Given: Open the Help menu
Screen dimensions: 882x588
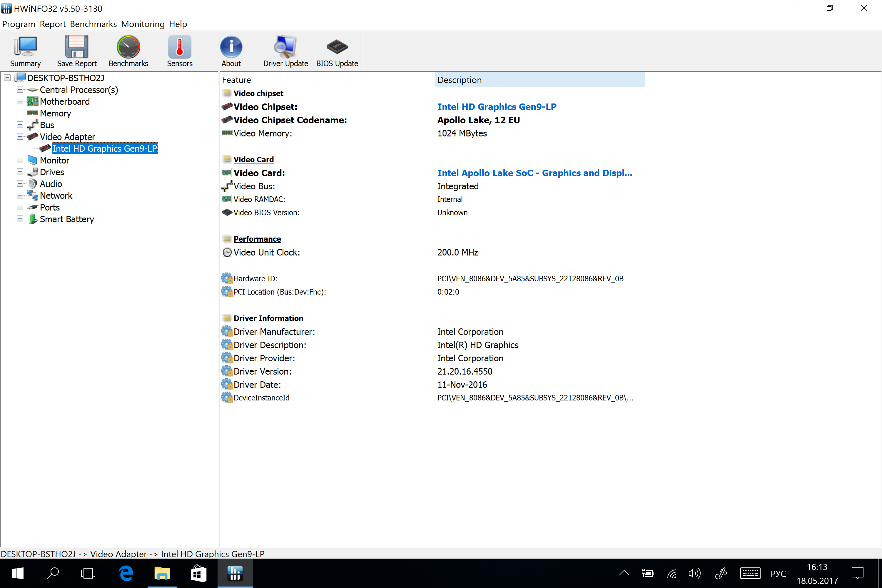Looking at the screenshot, I should (178, 24).
